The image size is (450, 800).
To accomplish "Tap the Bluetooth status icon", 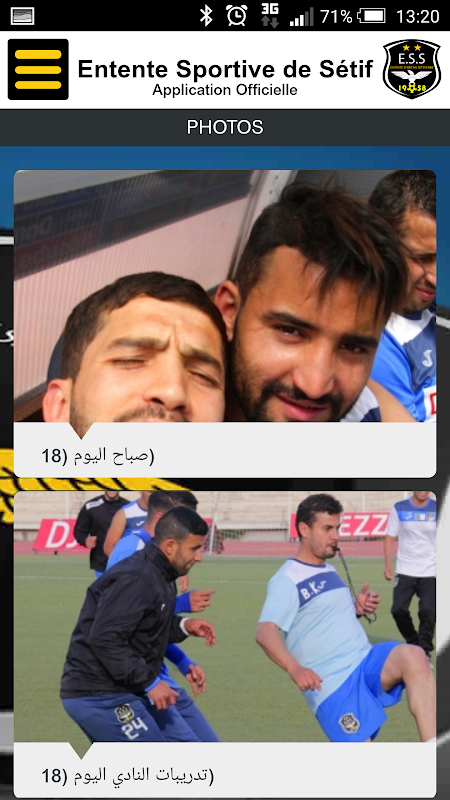I will (206, 16).
